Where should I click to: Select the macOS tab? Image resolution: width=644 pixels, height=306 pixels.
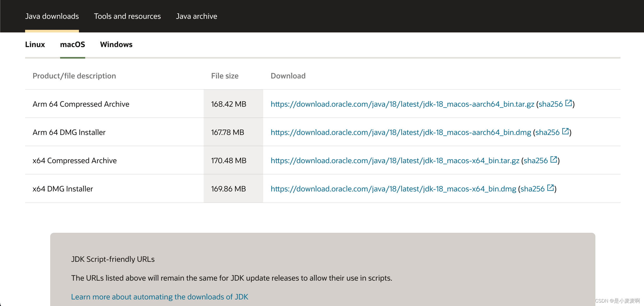(x=72, y=44)
